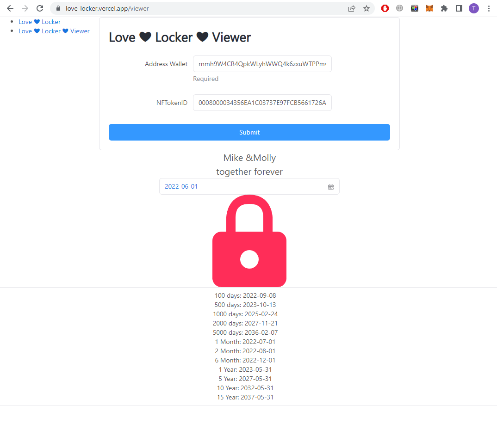Toggle the browser side panel icon
Screen dimensions: 497x448
[459, 8]
